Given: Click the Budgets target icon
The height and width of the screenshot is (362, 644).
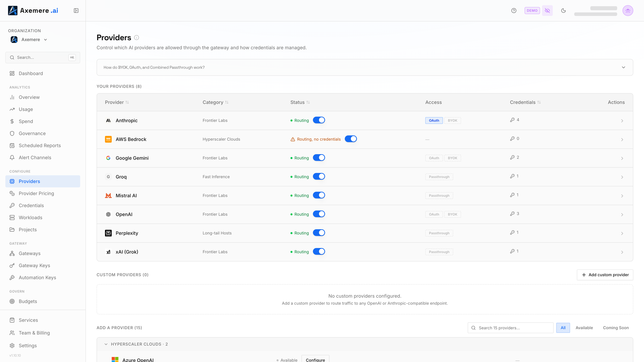Looking at the screenshot, I should 12,301.
